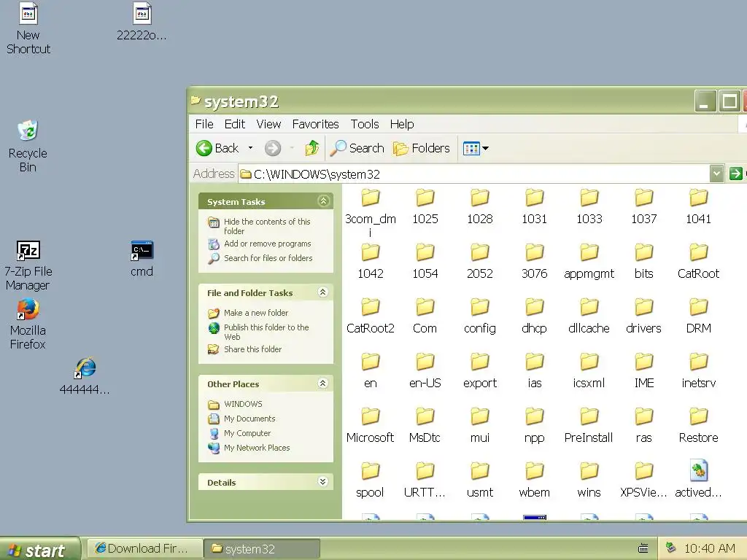Select the dllcache folder

tap(589, 316)
